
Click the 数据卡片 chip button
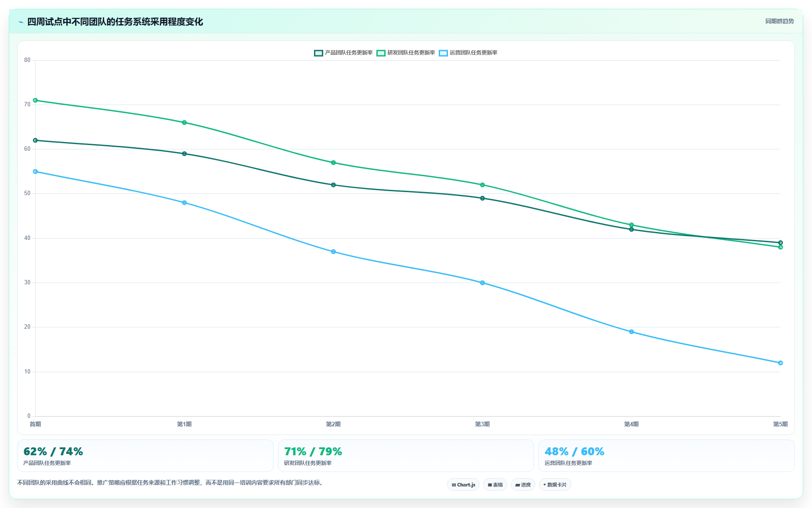(555, 485)
